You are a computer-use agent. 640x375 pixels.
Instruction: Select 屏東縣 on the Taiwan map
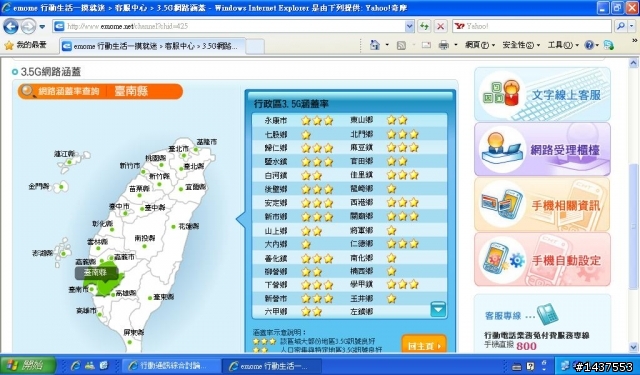coord(133,332)
